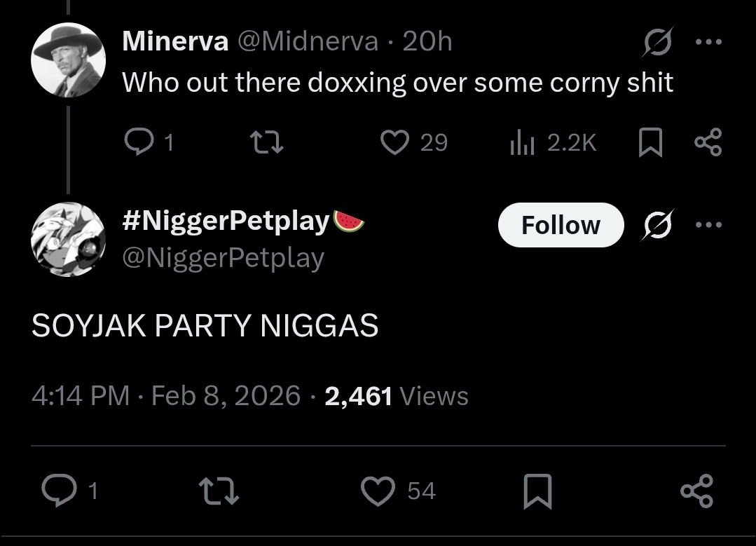Click the Follow button
The image size is (756, 546).
click(561, 225)
